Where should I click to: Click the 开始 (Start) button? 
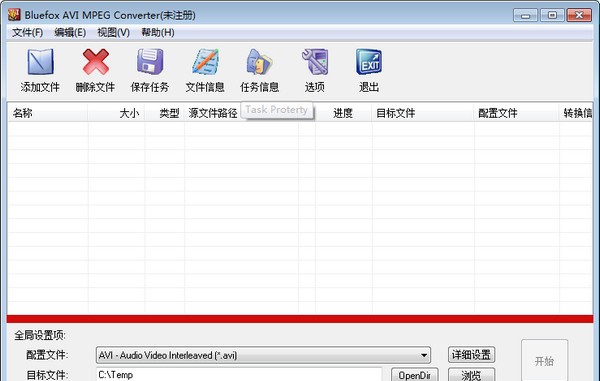click(x=544, y=360)
